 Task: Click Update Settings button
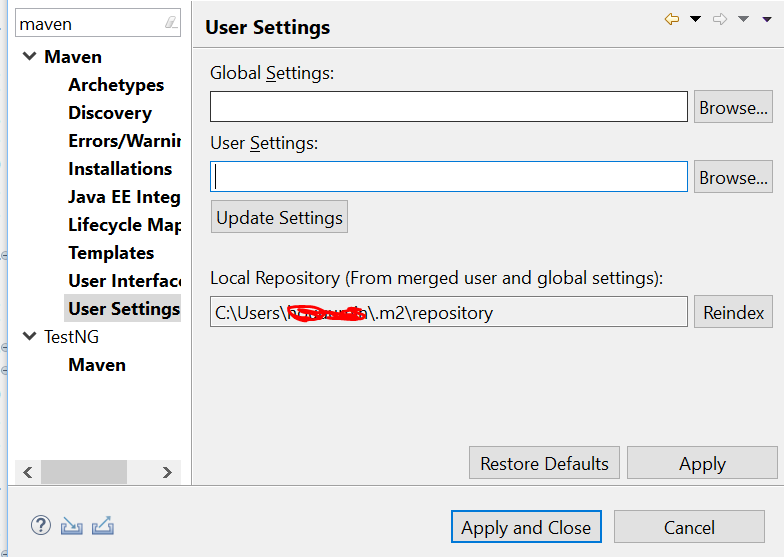click(280, 217)
